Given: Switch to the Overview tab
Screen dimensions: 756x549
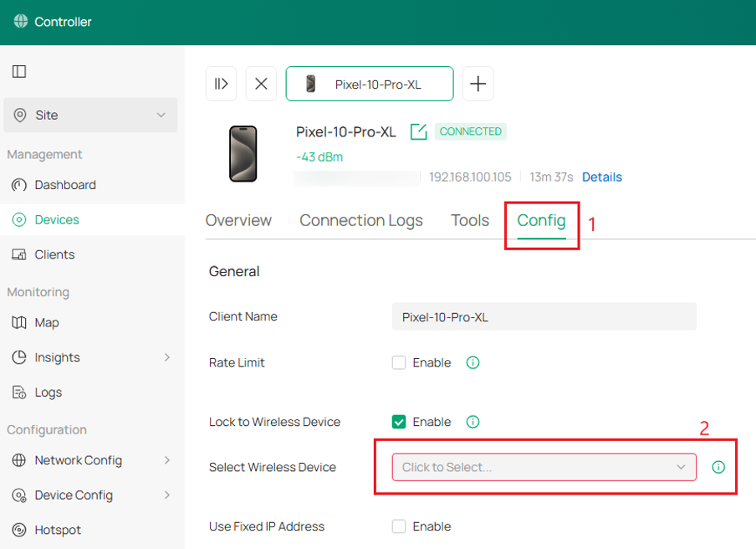Looking at the screenshot, I should click(x=238, y=220).
